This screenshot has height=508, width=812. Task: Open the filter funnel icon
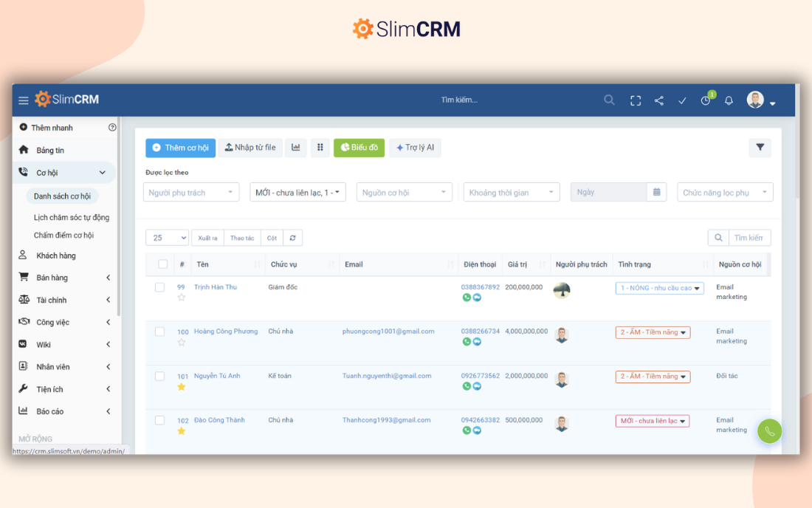click(760, 148)
